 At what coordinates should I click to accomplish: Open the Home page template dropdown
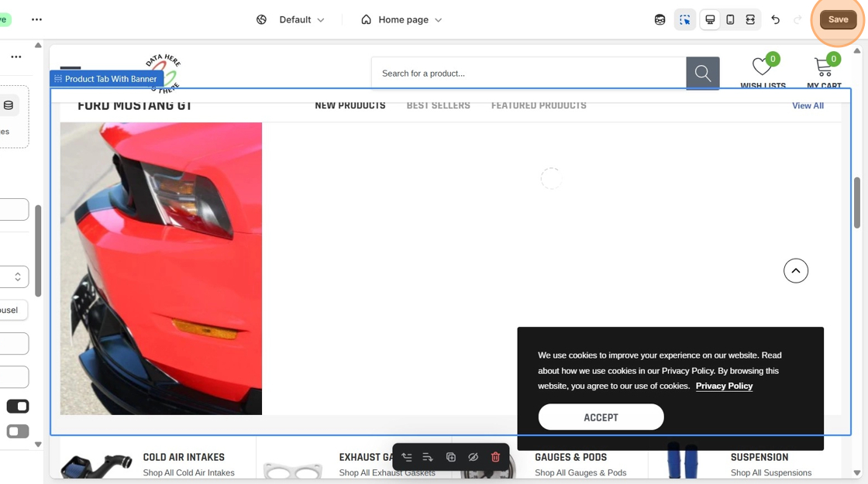click(410, 20)
